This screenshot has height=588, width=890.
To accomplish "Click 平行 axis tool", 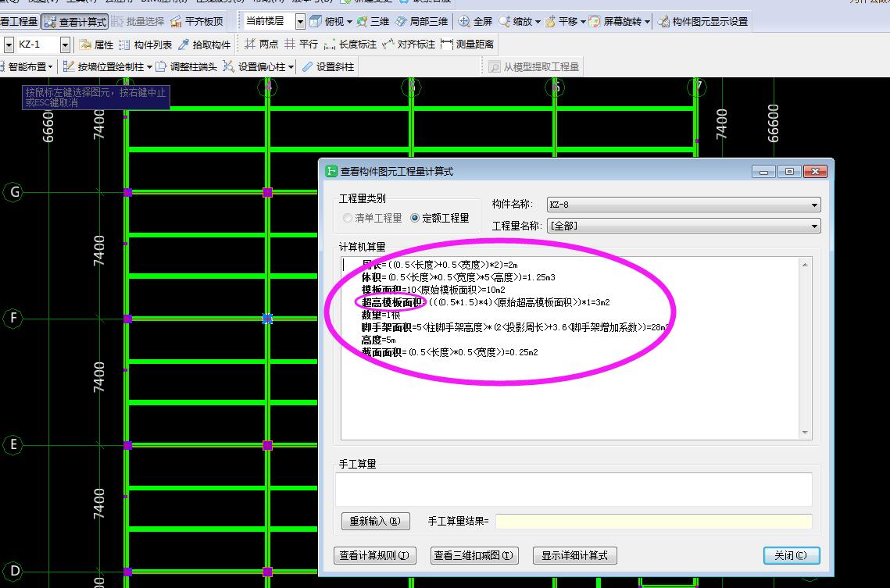I will point(302,45).
